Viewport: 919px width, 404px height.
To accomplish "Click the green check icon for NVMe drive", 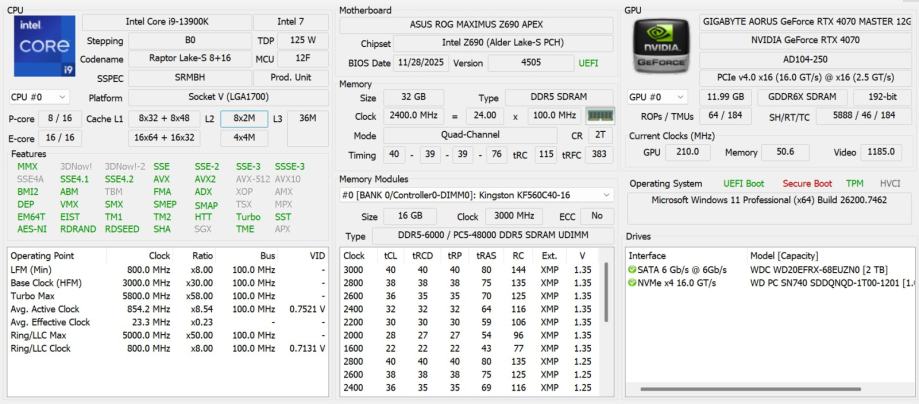I will tap(632, 283).
